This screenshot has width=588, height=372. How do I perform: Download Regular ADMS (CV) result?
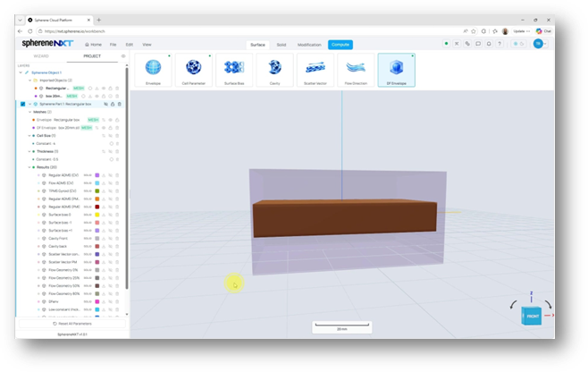click(x=104, y=175)
